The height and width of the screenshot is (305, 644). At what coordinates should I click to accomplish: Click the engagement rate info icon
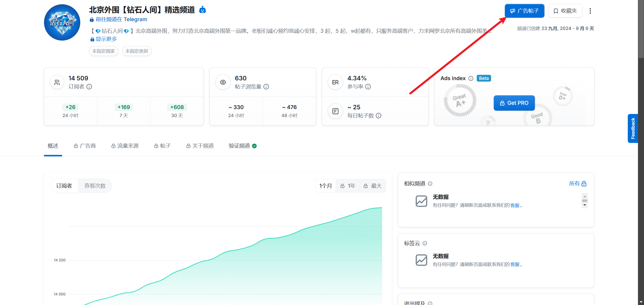(368, 87)
